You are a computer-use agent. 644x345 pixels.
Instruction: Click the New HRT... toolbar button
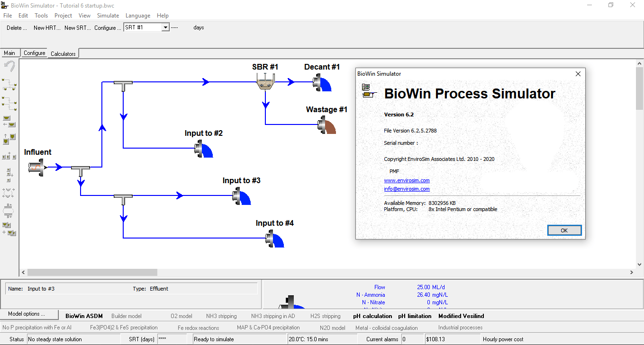point(47,28)
